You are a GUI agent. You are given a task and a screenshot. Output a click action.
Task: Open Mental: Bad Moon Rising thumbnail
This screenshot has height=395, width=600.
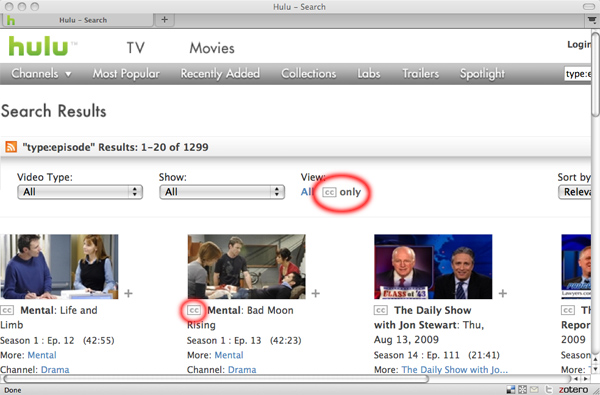246,267
